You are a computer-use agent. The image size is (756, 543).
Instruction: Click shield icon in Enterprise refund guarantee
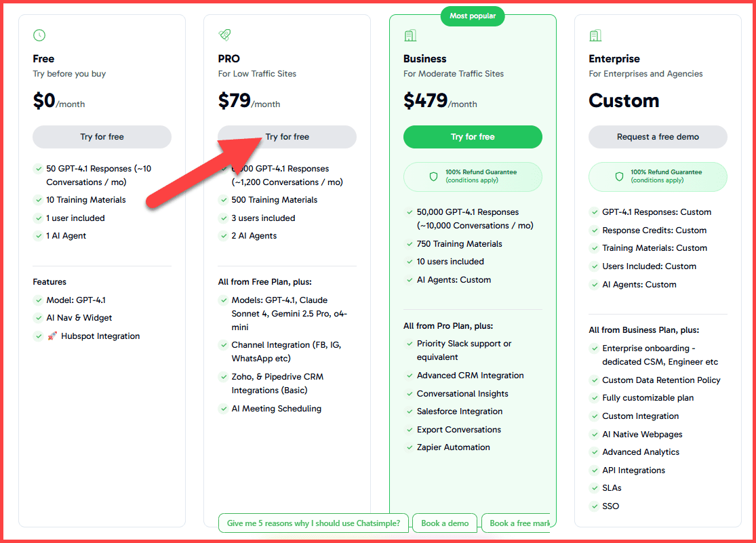coord(618,176)
